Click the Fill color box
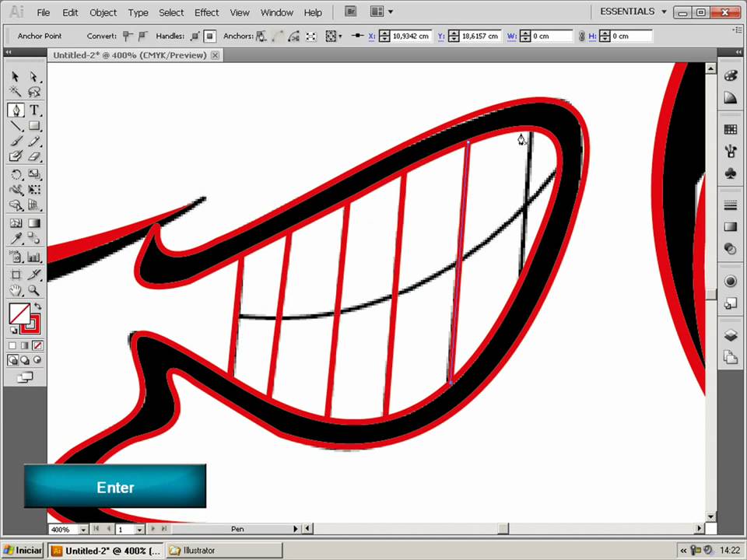747x560 pixels. (x=19, y=313)
